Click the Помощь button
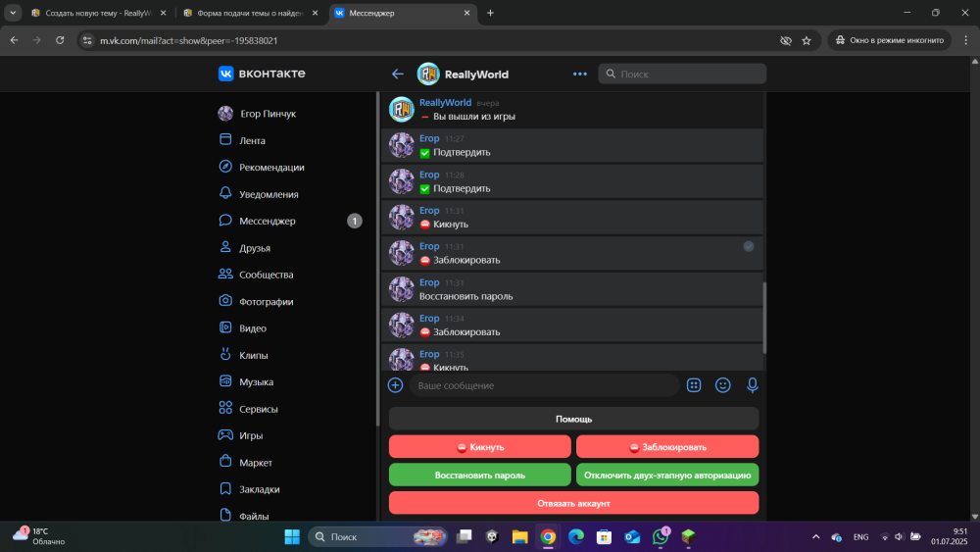The image size is (980, 552). click(x=573, y=419)
